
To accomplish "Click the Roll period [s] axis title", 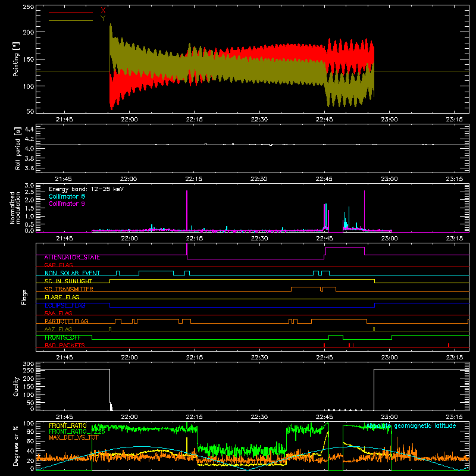I will tap(18, 148).
